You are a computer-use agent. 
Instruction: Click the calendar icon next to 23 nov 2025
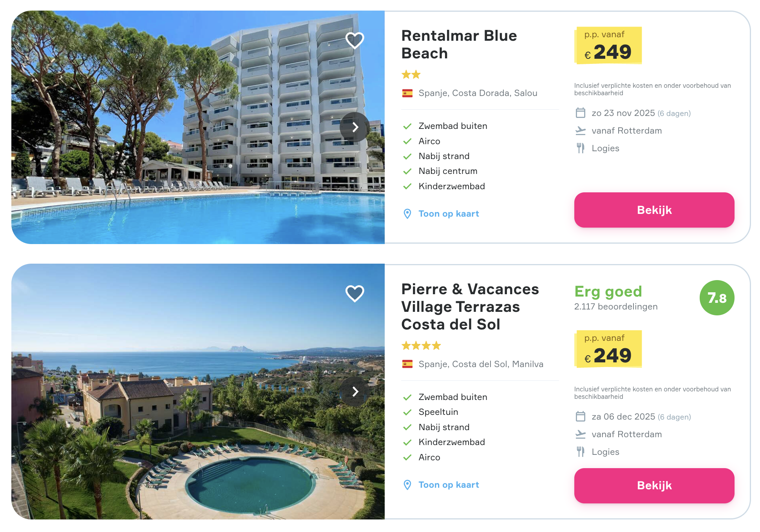click(581, 113)
